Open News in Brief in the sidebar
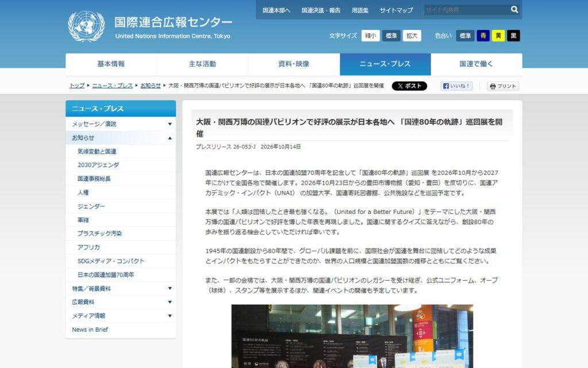Screen dimensions: 588x368 tap(90, 329)
